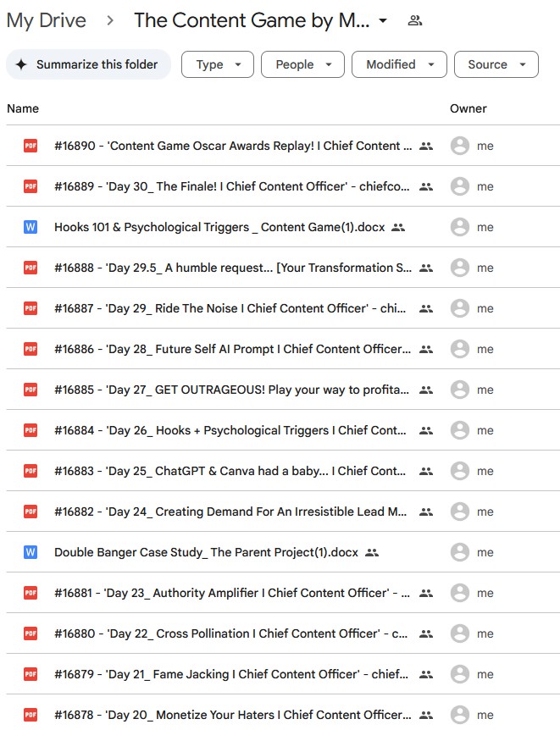Click the sparkle icon in Summarize this folder
Image resolution: width=560 pixels, height=730 pixels.
[x=21, y=64]
